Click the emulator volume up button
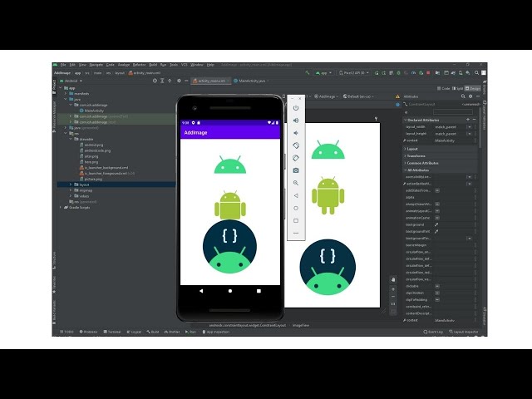The width and height of the screenshot is (532, 399). pos(296,121)
